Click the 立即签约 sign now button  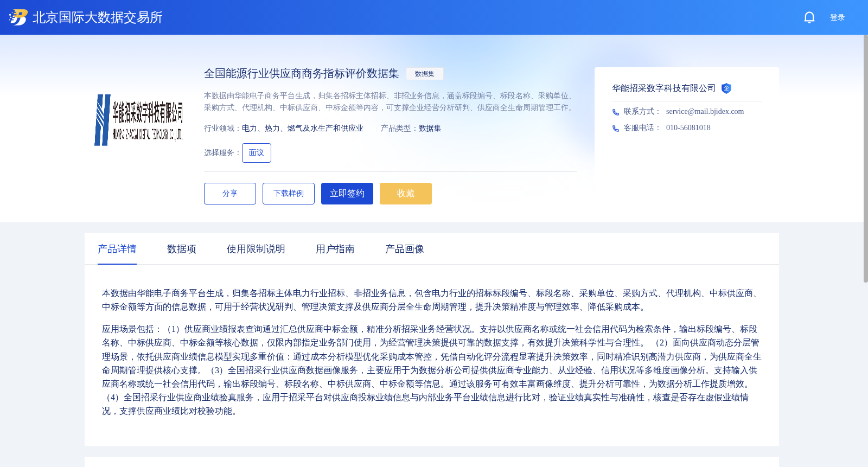347,194
